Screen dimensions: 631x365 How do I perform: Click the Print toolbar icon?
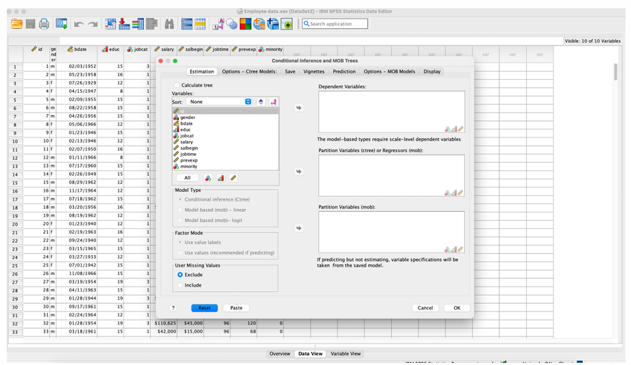pos(44,24)
